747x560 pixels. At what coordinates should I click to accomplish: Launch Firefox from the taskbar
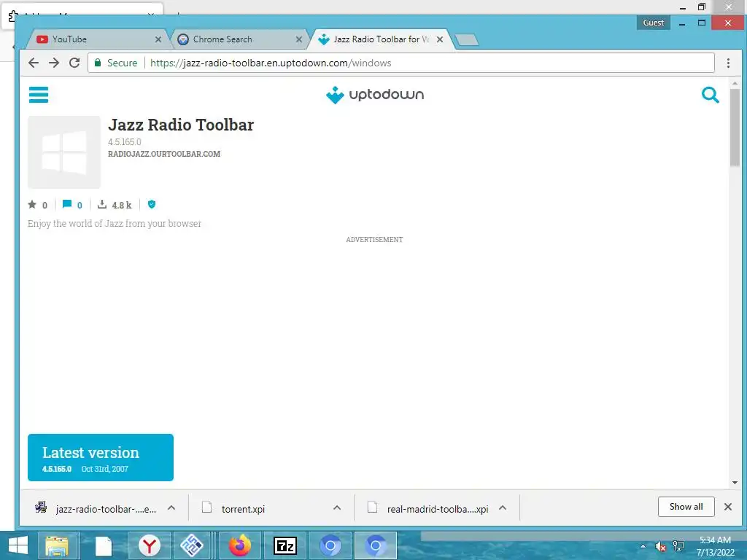click(x=239, y=545)
